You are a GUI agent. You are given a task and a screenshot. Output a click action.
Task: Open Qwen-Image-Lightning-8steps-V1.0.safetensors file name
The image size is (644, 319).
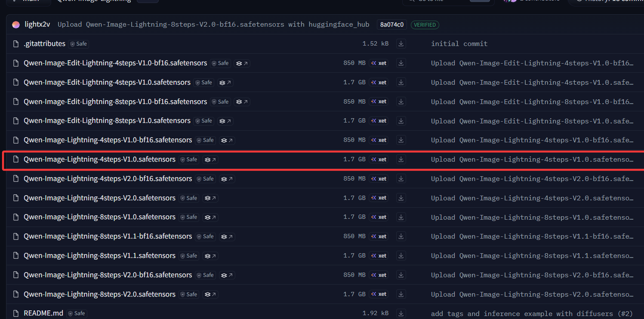[99, 217]
